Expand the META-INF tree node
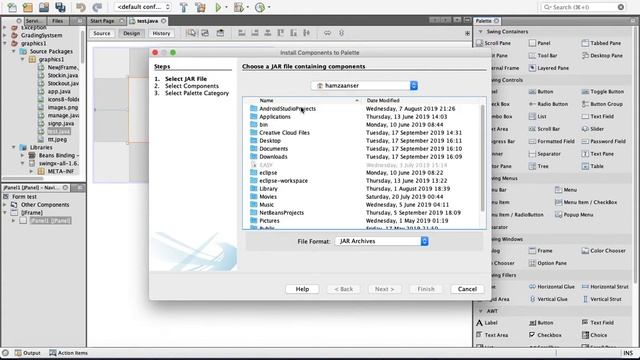The image size is (640, 360). tap(31, 171)
